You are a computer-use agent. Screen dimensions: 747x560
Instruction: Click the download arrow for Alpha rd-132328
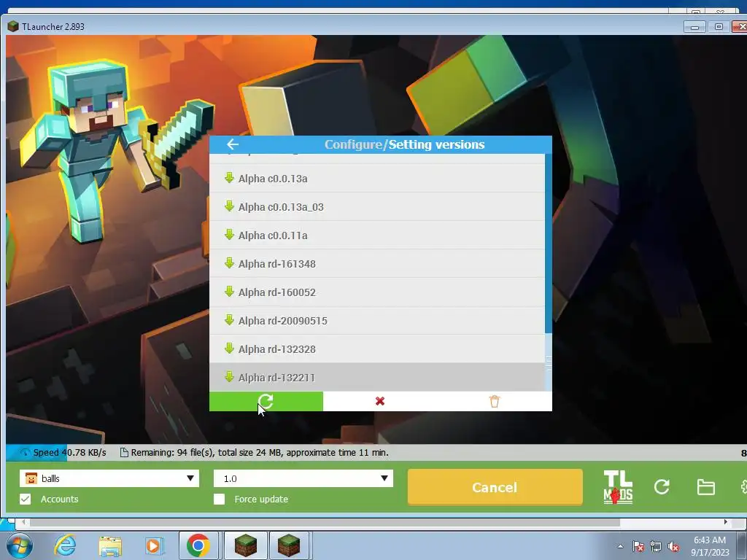click(229, 349)
